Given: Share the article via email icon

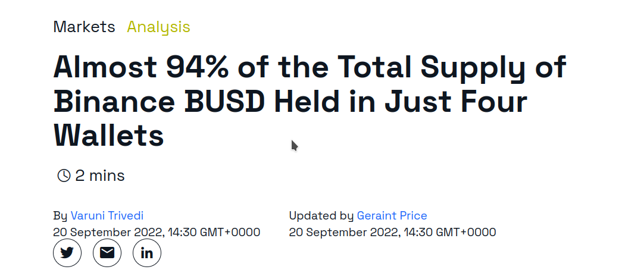Looking at the screenshot, I should click(107, 253).
